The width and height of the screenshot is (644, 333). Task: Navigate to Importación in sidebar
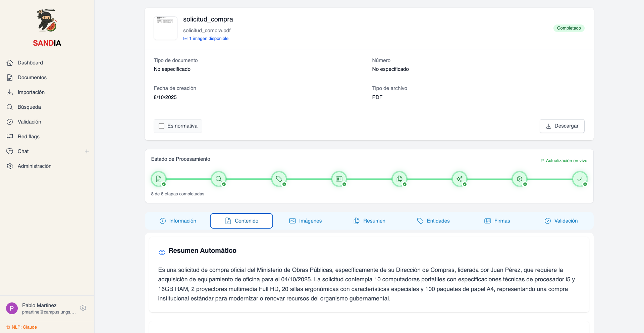(x=31, y=92)
